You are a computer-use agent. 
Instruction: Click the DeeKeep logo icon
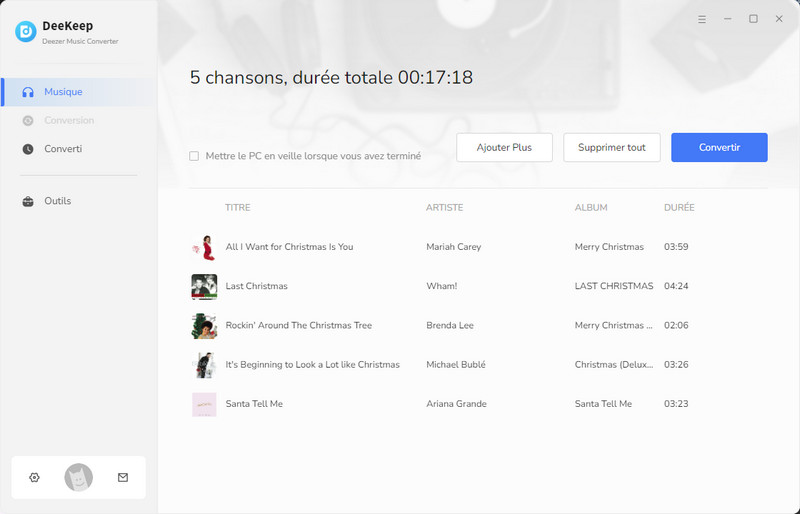point(26,32)
